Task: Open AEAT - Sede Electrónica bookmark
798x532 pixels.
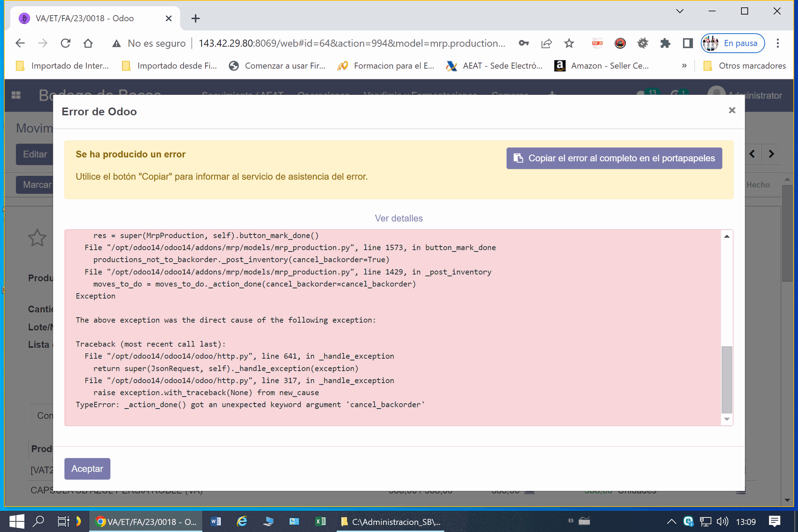Action: (494, 66)
